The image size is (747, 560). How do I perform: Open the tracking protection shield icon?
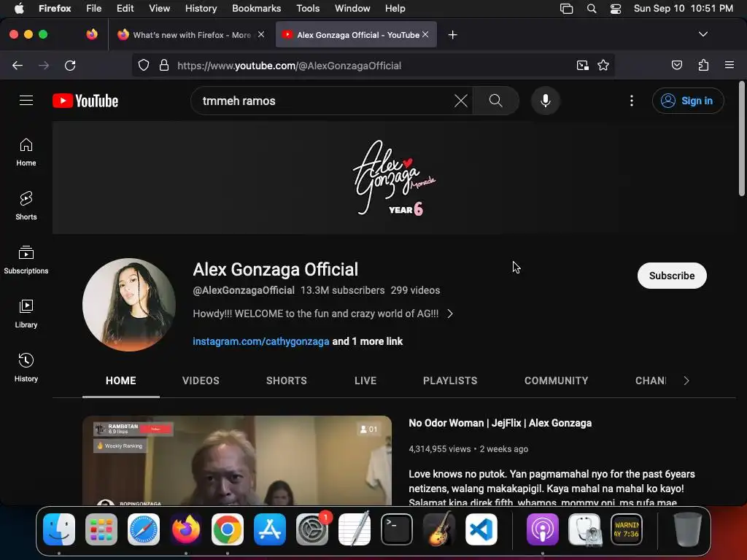coord(144,65)
